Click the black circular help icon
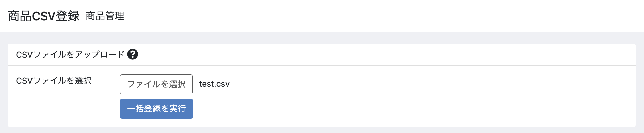 [132, 54]
